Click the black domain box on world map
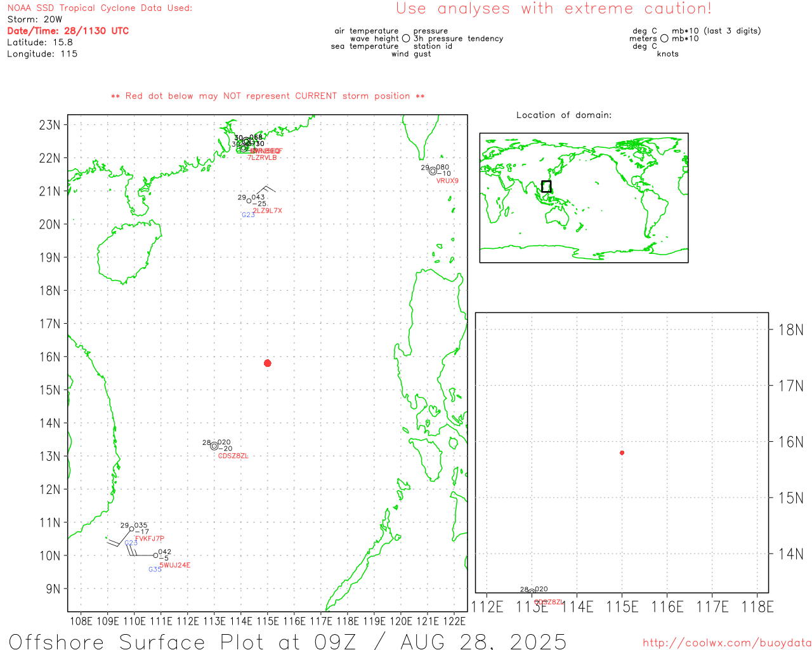 (x=546, y=186)
